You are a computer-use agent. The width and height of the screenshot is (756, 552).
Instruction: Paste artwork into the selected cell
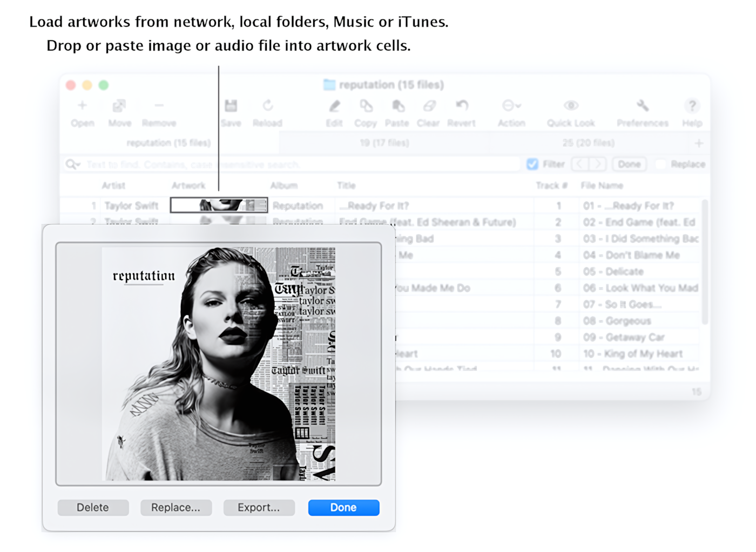[x=397, y=112]
